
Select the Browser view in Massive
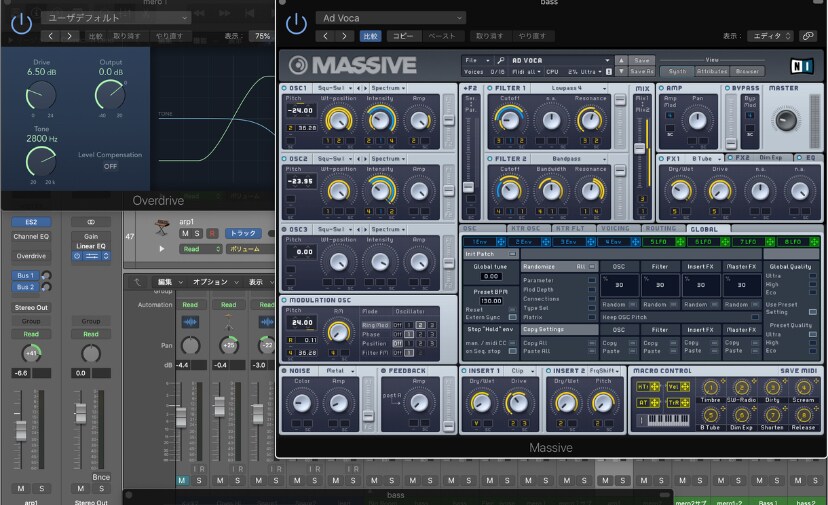[x=747, y=71]
